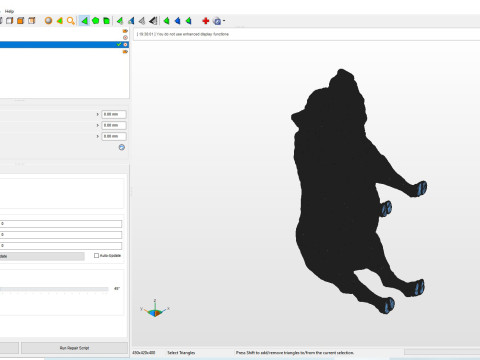This screenshot has height=360, width=480.
Task: Click the orange tag icon below the selected row
Action: click(125, 52)
